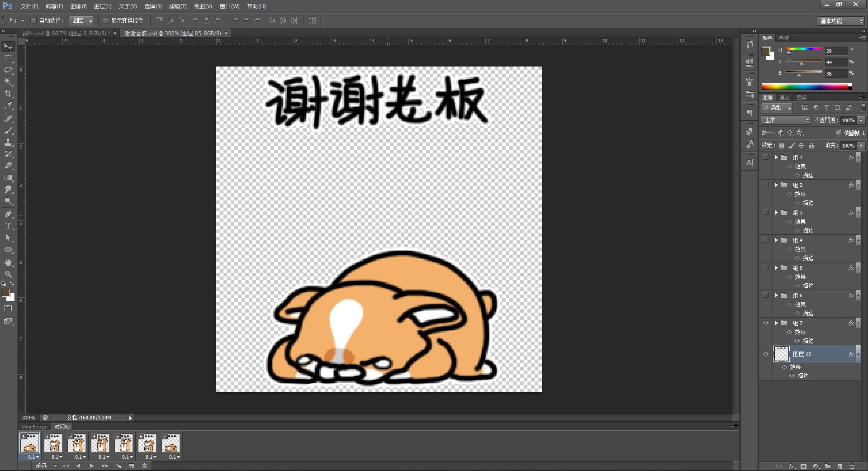Uncheck the 传播帧 1 checkbox

coord(839,133)
